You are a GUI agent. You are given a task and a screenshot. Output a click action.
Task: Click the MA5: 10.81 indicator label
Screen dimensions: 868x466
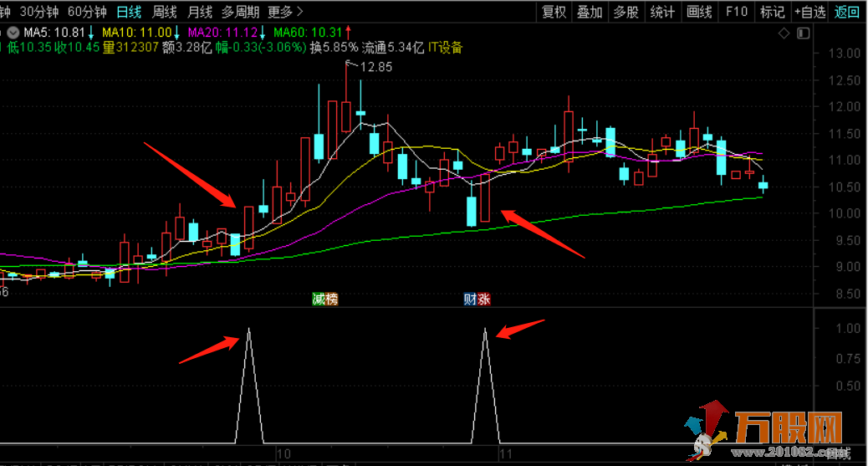55,33
